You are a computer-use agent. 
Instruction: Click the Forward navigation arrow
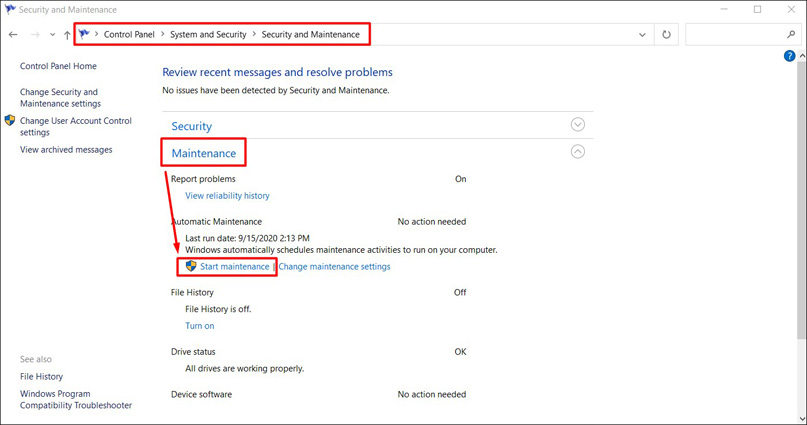pyautogui.click(x=36, y=34)
